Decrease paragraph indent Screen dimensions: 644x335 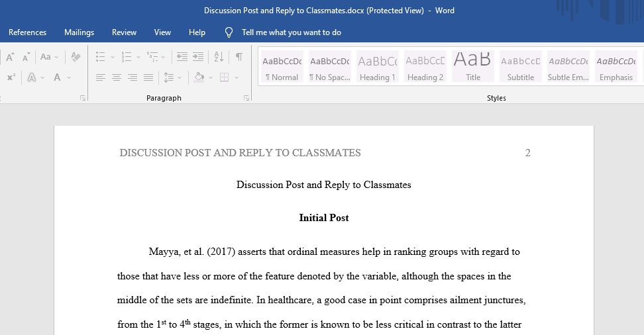pyautogui.click(x=182, y=57)
